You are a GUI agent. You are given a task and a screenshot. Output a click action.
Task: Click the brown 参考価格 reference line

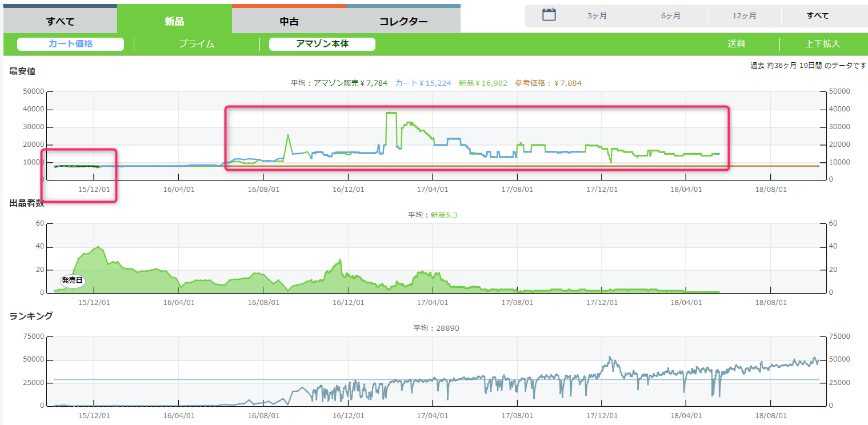click(771, 166)
